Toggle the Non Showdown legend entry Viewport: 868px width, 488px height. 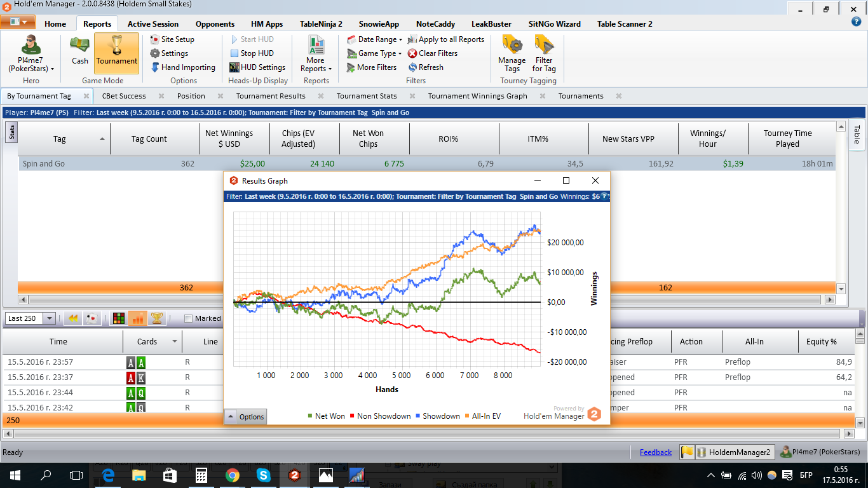coord(380,416)
